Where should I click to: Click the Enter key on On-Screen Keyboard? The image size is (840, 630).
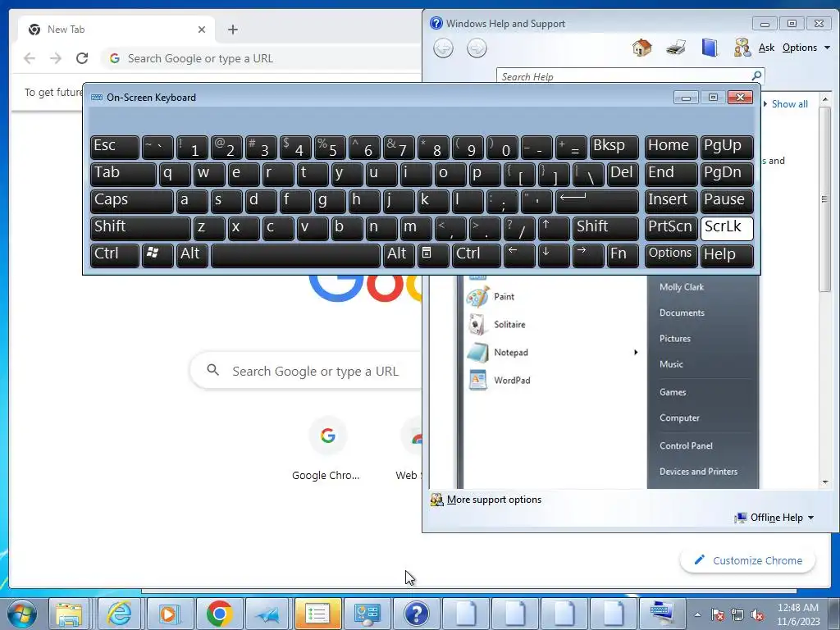tap(597, 201)
